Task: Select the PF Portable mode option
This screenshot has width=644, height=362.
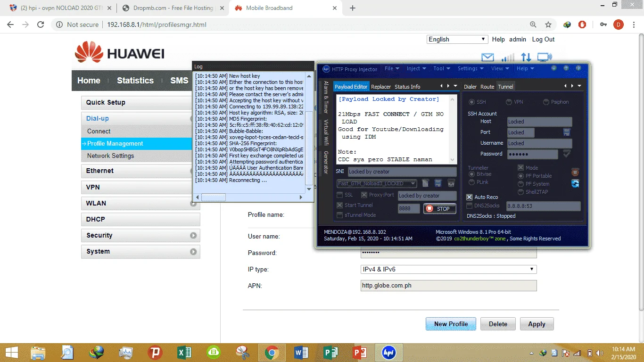Action: (x=535, y=176)
